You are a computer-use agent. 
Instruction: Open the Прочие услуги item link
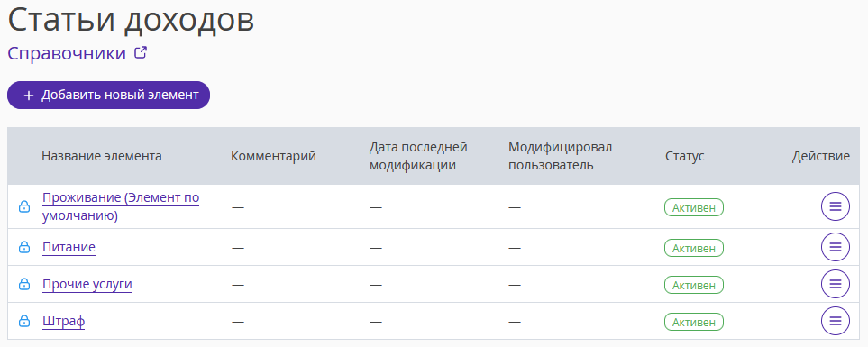[x=87, y=284]
